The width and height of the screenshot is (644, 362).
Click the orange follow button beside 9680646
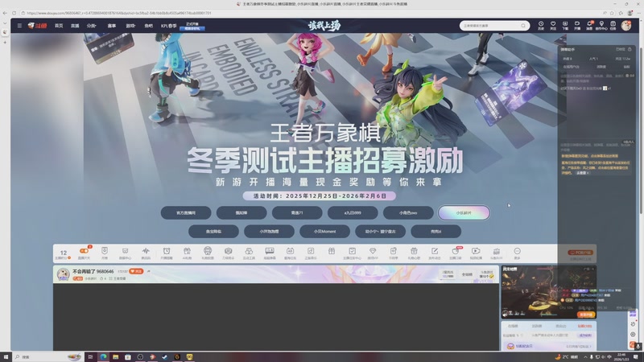coord(136,271)
